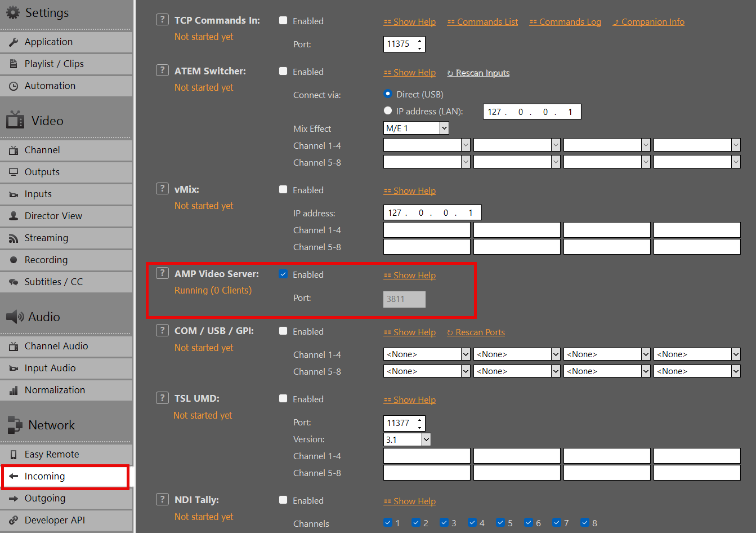Image resolution: width=756 pixels, height=533 pixels.
Task: Click the icon beside Channel Audio
Action: 14,346
